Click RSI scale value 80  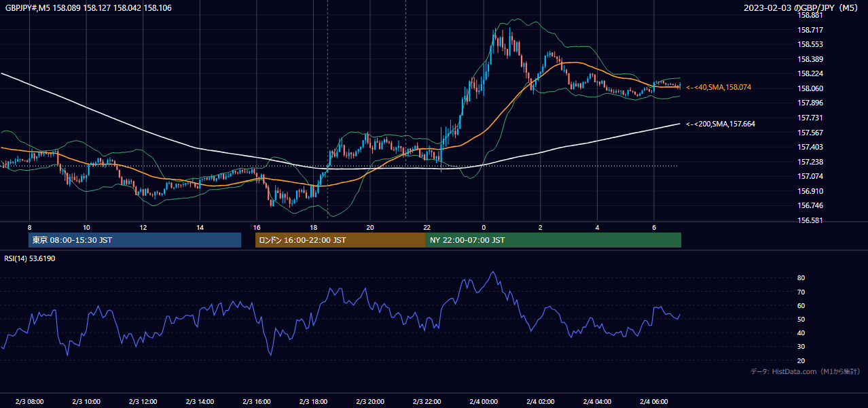(801, 278)
